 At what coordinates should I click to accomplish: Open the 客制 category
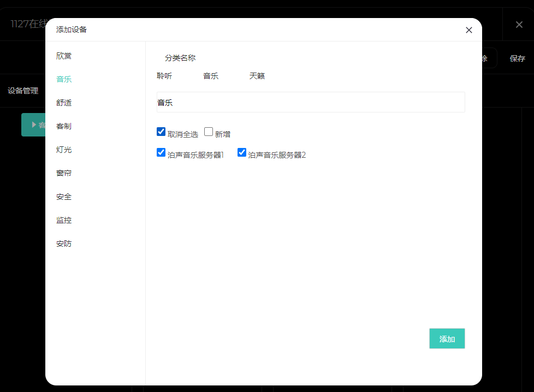tap(64, 126)
